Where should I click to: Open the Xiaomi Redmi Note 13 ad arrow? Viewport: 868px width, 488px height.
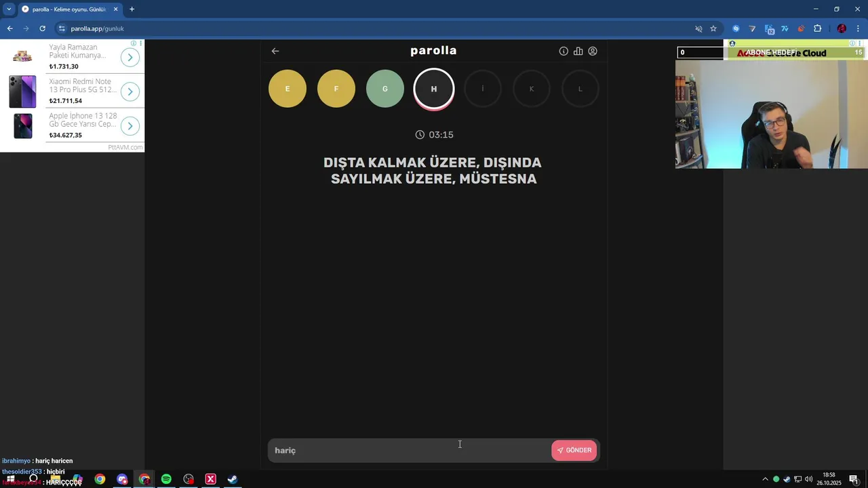[130, 91]
